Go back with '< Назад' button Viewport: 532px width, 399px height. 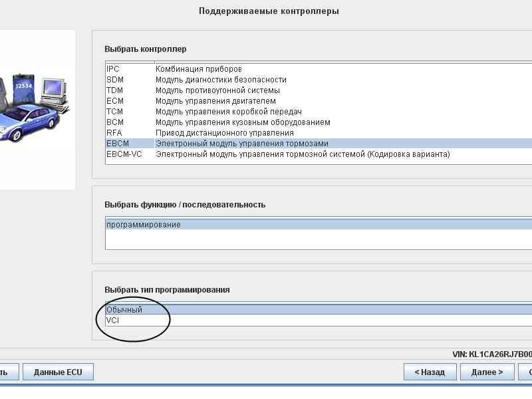coord(430,372)
